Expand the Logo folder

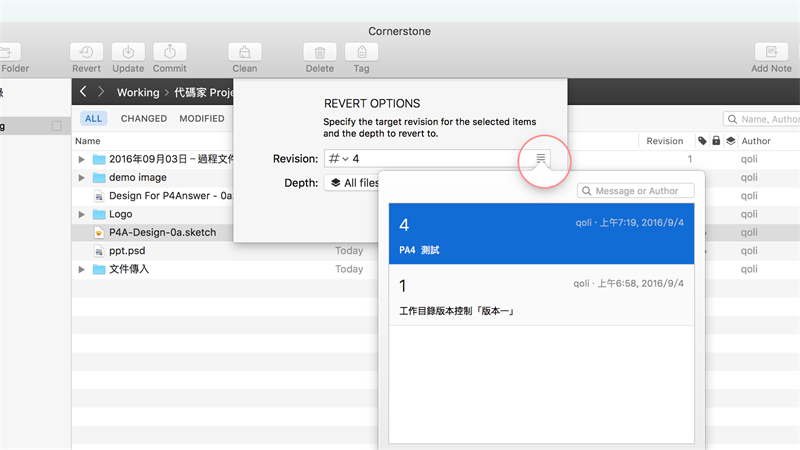(82, 214)
